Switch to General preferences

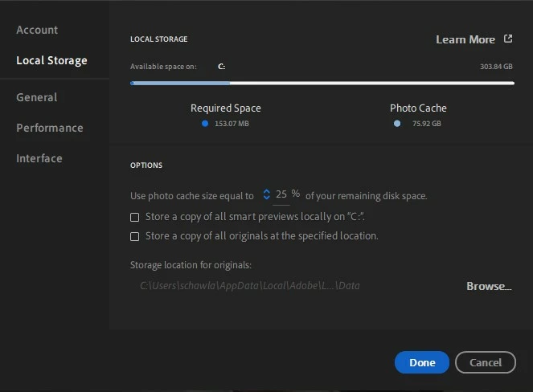(37, 97)
